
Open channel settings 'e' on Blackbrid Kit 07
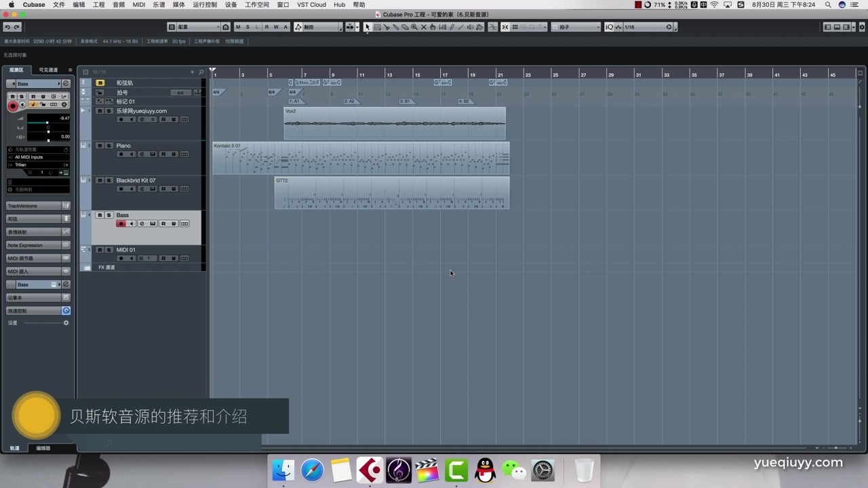pos(142,189)
